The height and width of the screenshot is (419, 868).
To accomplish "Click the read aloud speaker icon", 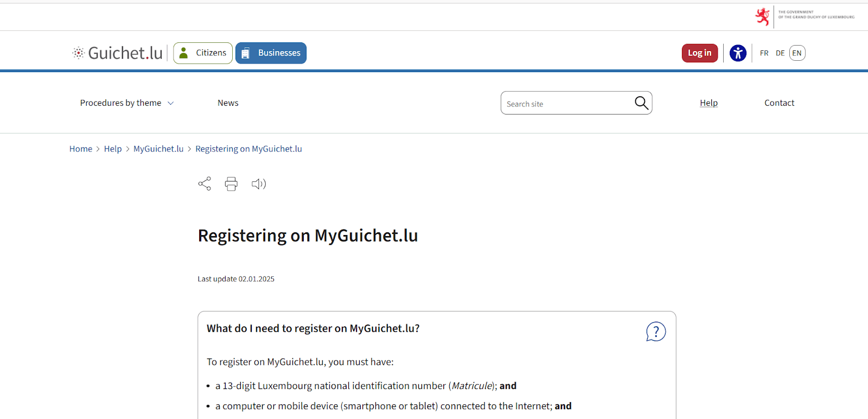I will coord(259,184).
